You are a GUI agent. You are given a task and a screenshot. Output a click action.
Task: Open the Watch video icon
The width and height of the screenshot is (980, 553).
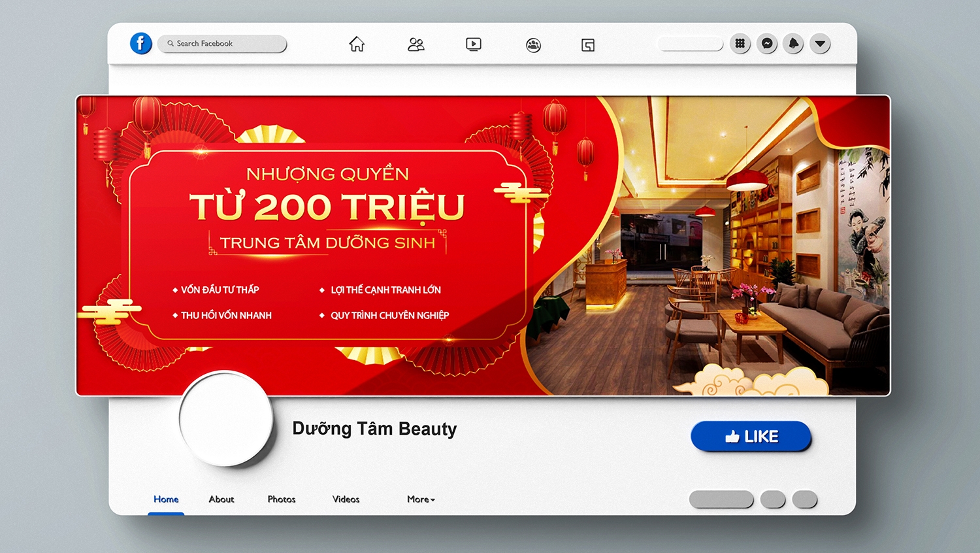pos(474,44)
